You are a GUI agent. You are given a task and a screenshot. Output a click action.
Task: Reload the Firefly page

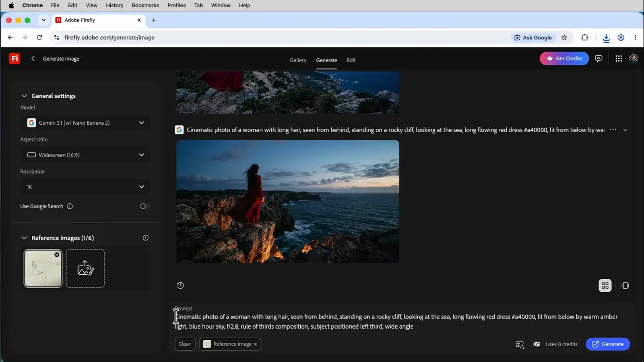(x=39, y=37)
